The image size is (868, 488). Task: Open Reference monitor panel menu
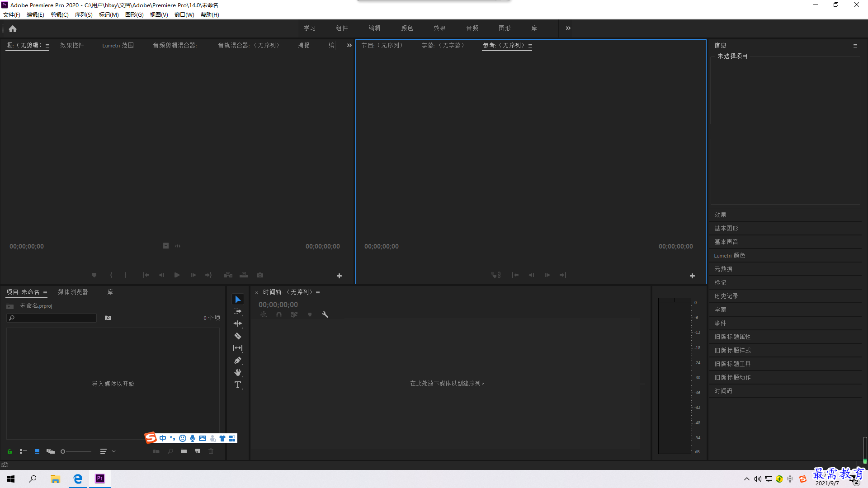click(x=530, y=46)
